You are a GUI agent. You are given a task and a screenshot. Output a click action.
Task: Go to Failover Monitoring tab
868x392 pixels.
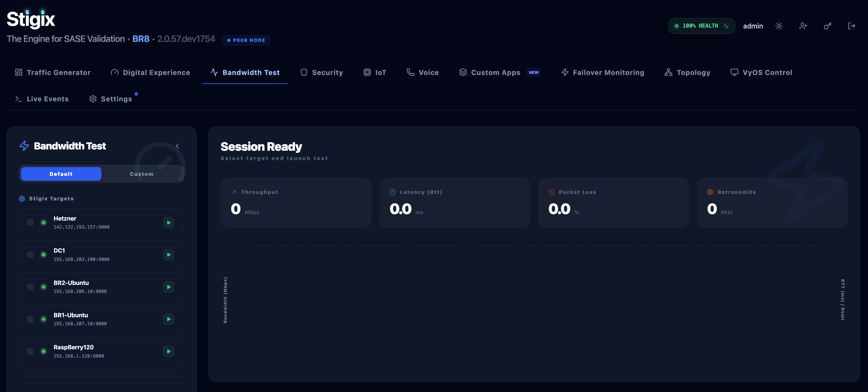(x=603, y=72)
